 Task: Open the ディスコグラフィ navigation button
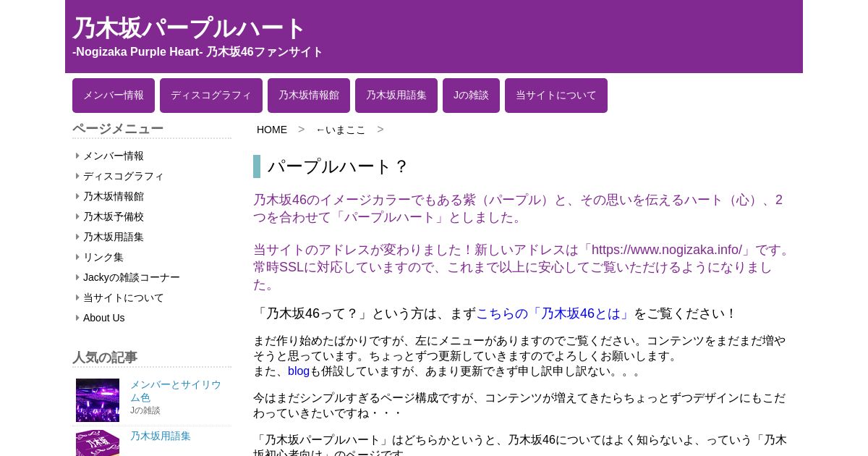click(211, 96)
